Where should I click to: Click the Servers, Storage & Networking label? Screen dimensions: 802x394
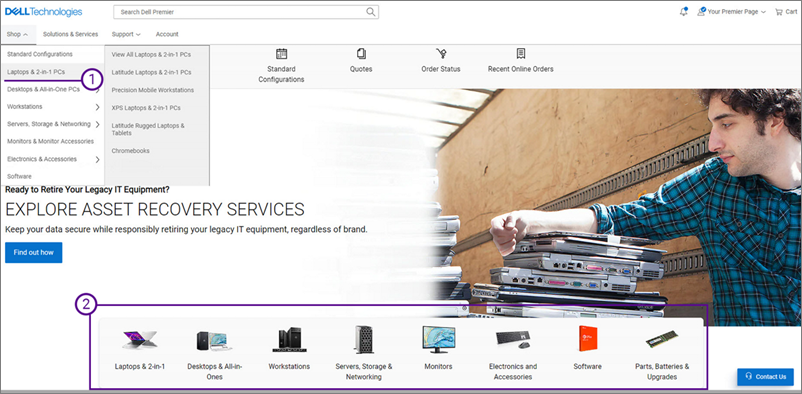364,371
